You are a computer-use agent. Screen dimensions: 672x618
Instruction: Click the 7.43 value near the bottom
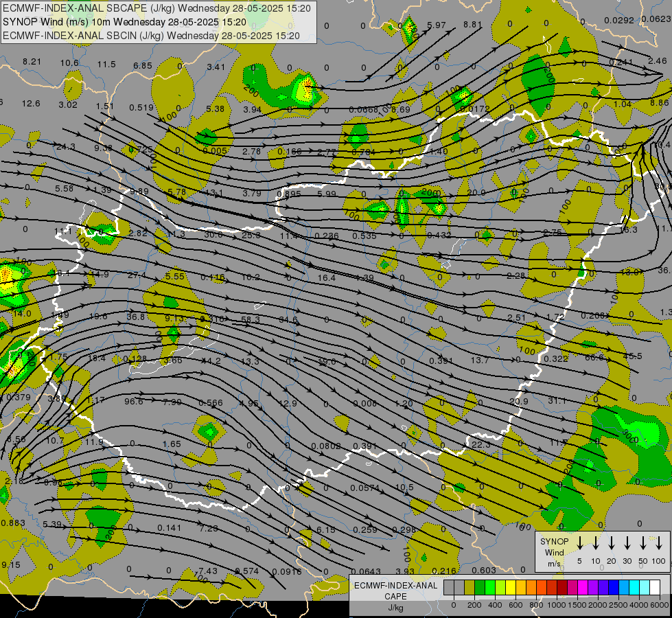click(x=208, y=571)
